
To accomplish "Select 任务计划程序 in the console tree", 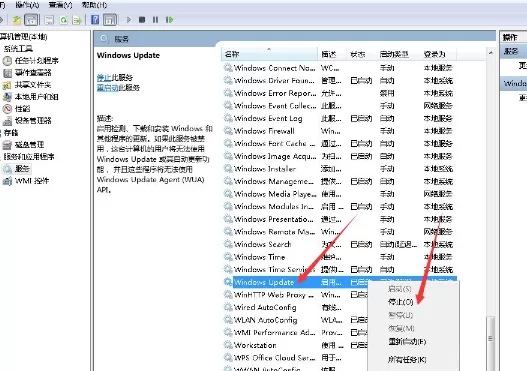I will (37, 60).
